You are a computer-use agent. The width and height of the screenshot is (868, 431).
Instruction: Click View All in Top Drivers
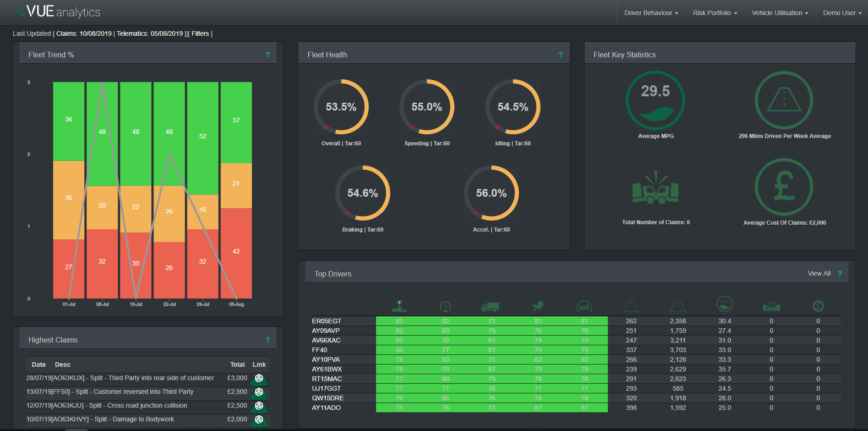coord(819,273)
